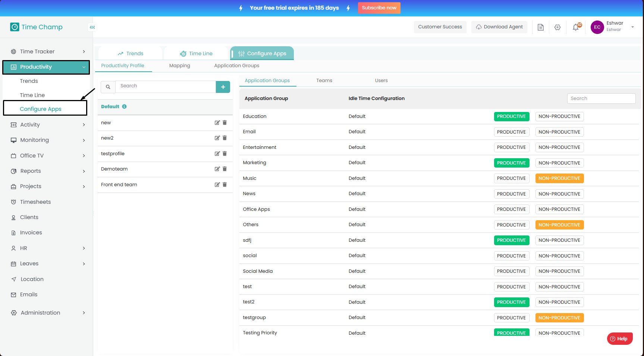The height and width of the screenshot is (356, 644).
Task: Set Music group to PRODUCTIVE
Action: 511,178
